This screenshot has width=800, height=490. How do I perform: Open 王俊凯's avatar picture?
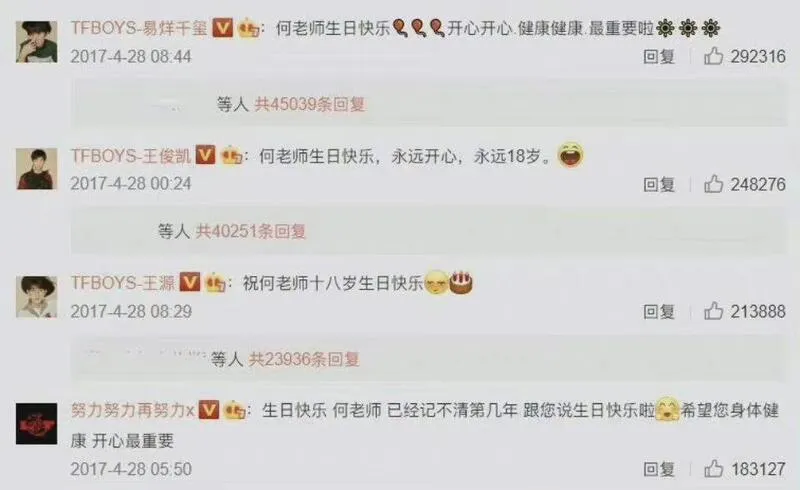coord(36,169)
